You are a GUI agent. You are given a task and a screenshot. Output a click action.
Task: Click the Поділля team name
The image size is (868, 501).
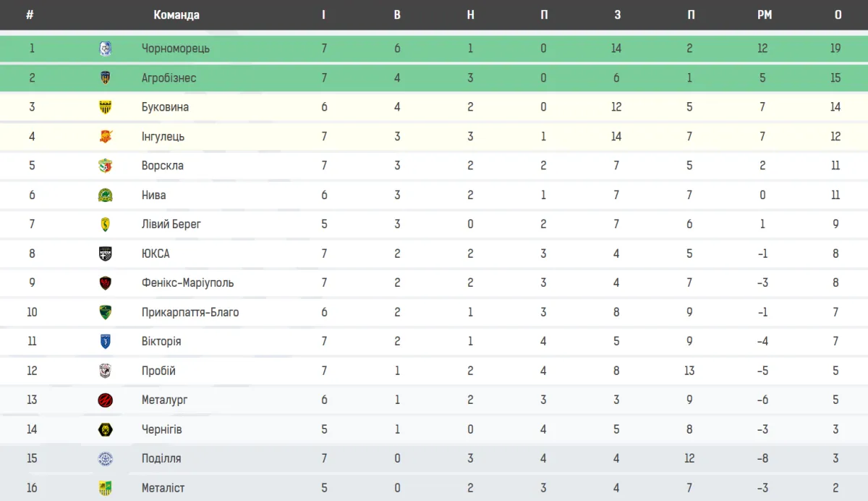pos(161,458)
